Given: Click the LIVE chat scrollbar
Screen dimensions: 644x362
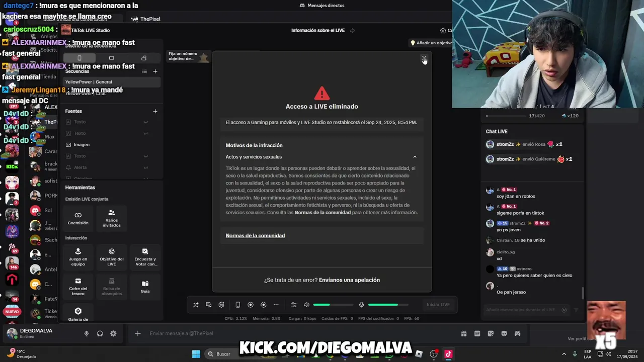Looking at the screenshot, I should [x=583, y=293].
